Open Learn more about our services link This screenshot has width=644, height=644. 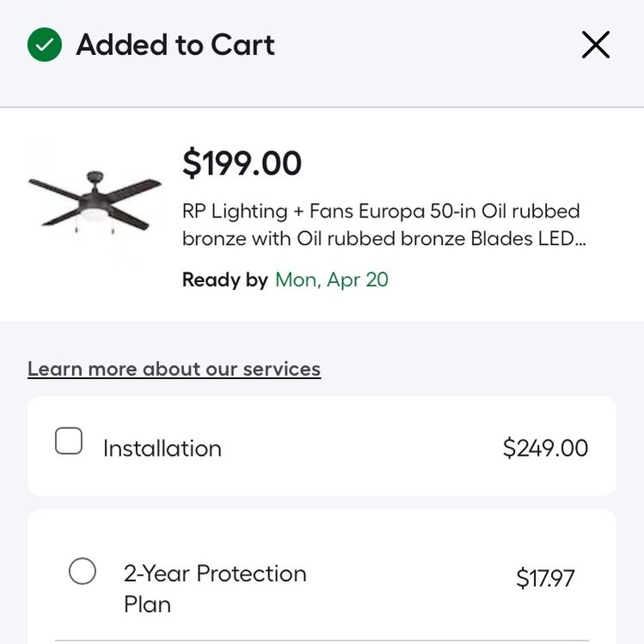(175, 369)
